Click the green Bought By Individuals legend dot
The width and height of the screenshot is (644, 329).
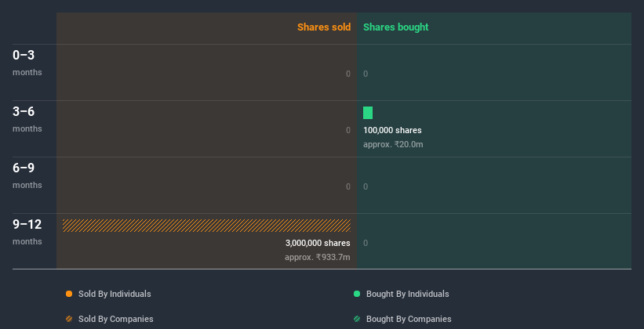tap(357, 294)
